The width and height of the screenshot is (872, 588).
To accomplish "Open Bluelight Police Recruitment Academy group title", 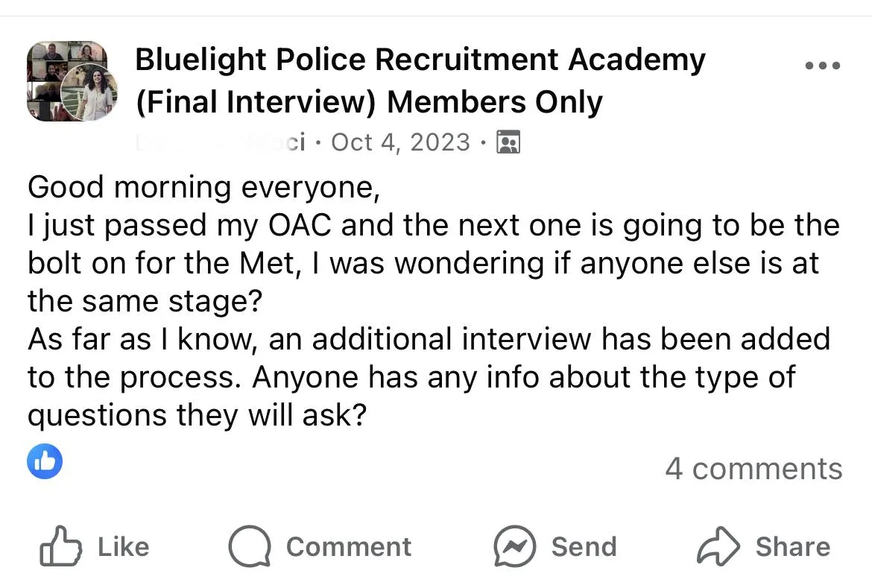I will pyautogui.click(x=420, y=60).
